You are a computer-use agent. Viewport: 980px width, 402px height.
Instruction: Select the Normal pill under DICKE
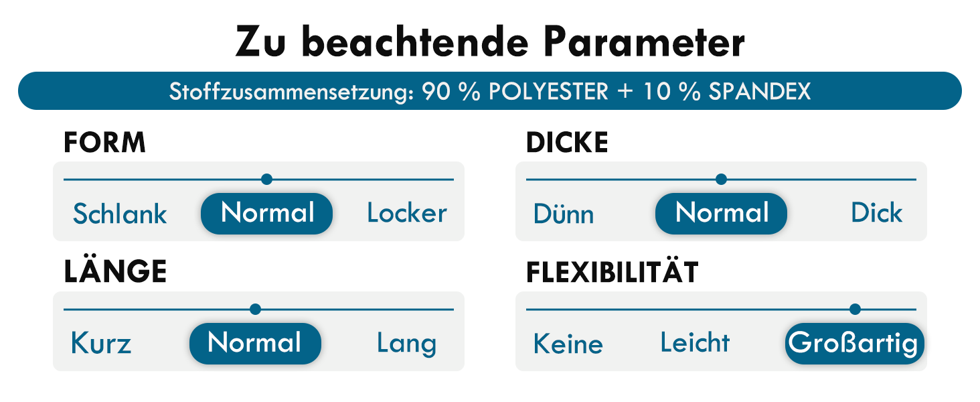click(721, 214)
